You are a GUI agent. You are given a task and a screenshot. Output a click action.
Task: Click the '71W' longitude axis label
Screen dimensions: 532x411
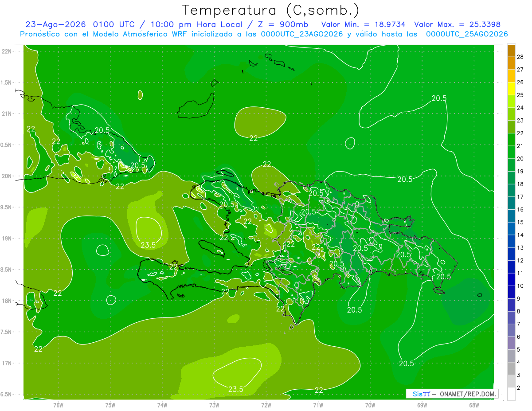point(318,405)
